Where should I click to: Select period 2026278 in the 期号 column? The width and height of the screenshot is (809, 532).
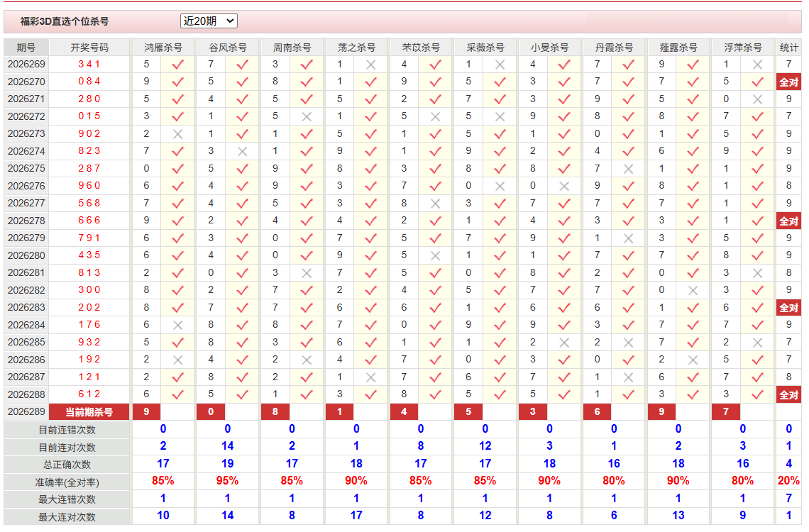click(x=26, y=221)
